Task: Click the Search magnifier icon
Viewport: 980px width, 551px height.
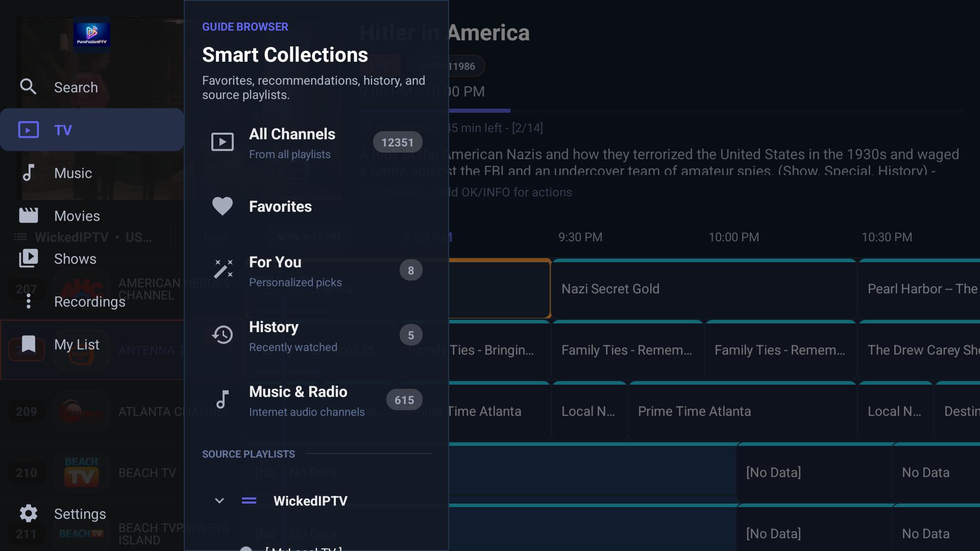Action: pos(28,87)
